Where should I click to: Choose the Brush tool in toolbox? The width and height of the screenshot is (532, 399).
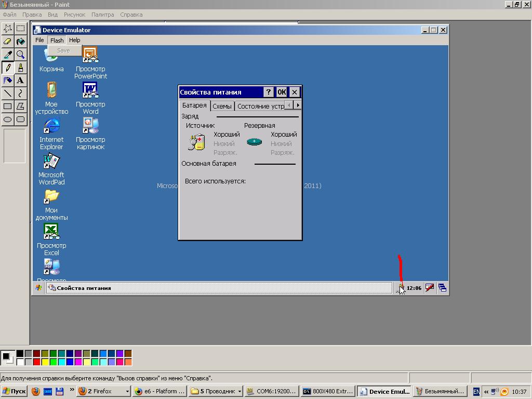click(20, 68)
